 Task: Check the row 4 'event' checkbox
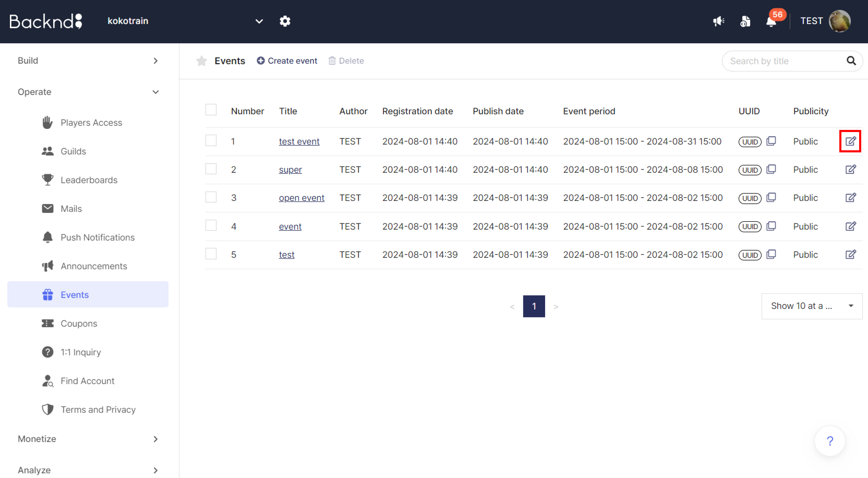tap(211, 225)
